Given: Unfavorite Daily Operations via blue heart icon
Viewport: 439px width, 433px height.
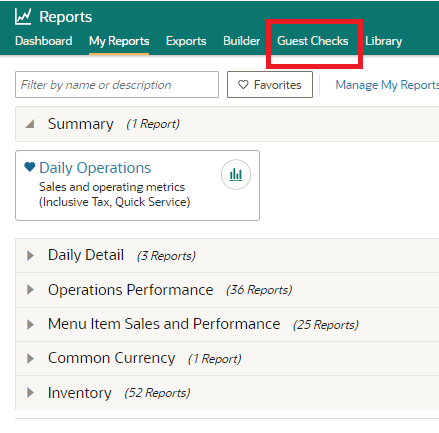Looking at the screenshot, I should [30, 167].
